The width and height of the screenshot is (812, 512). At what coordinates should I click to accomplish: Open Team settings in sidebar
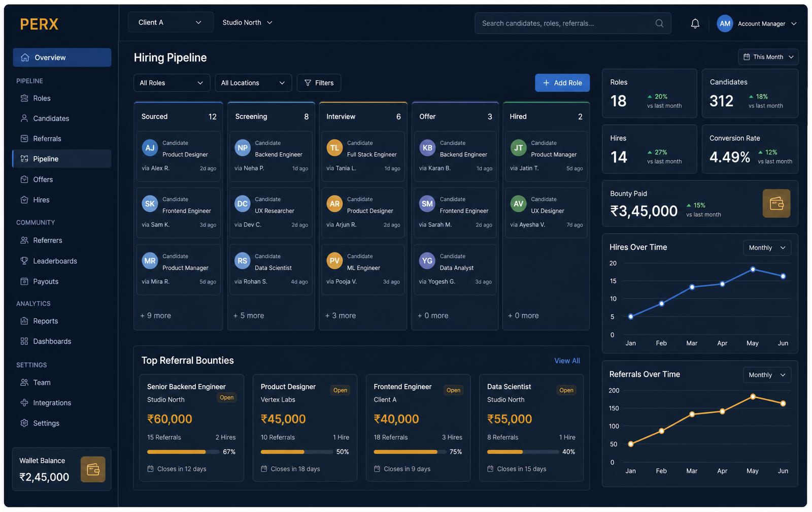pos(62,382)
